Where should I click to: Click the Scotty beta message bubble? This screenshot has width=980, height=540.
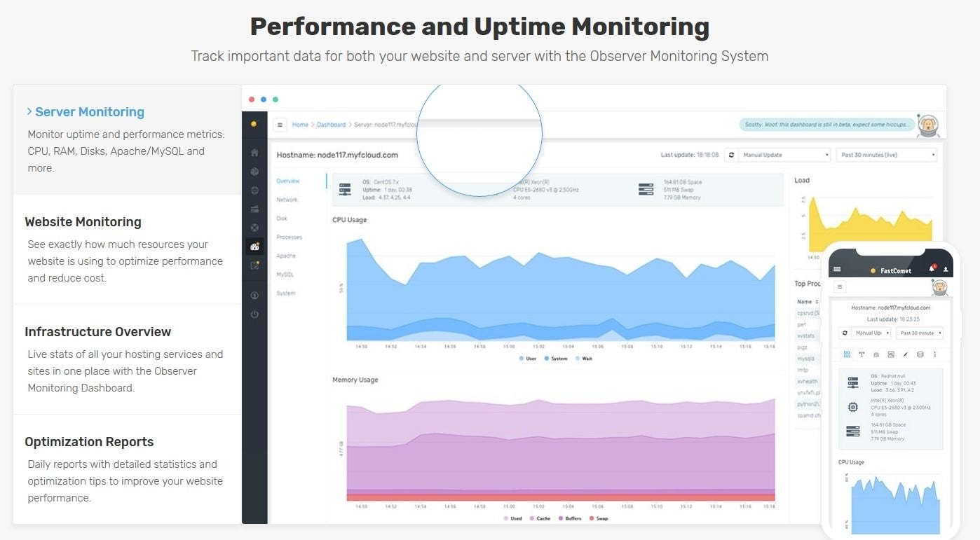click(x=827, y=125)
